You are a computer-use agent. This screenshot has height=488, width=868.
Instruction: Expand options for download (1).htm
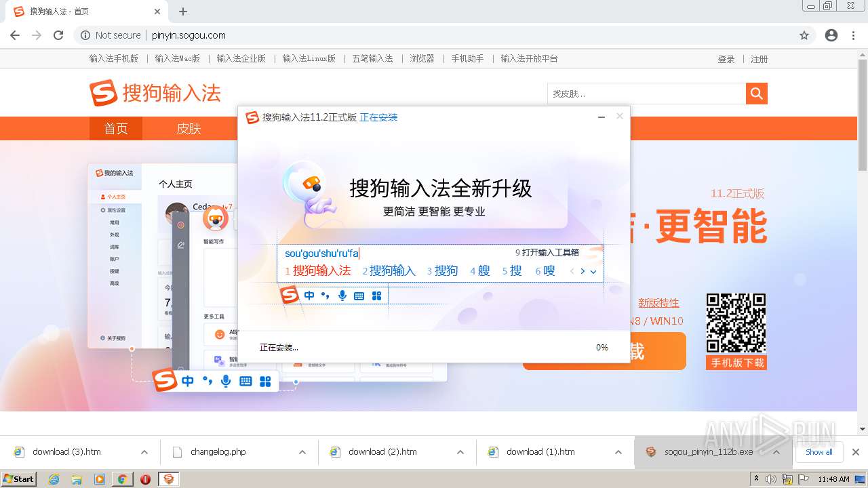618,452
